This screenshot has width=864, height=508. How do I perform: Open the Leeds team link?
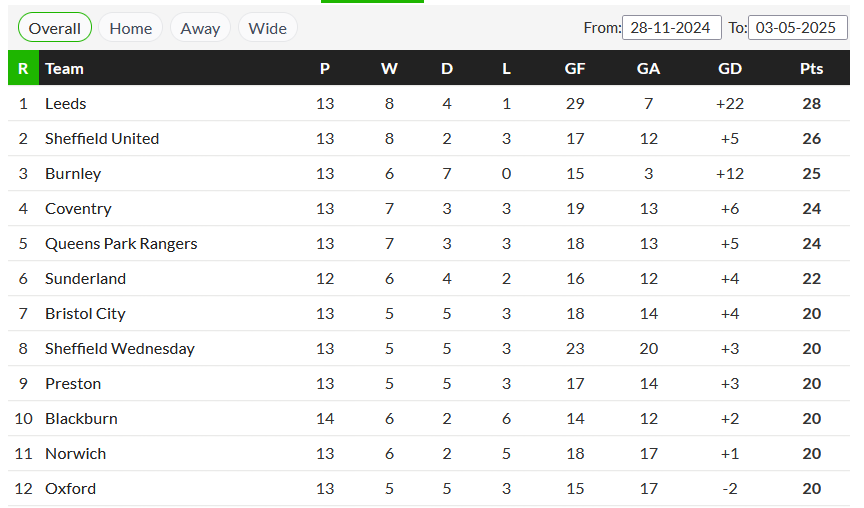point(66,104)
